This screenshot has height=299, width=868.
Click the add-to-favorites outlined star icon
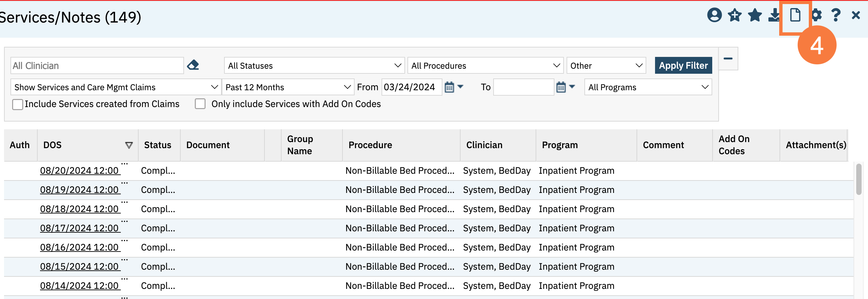coord(734,15)
